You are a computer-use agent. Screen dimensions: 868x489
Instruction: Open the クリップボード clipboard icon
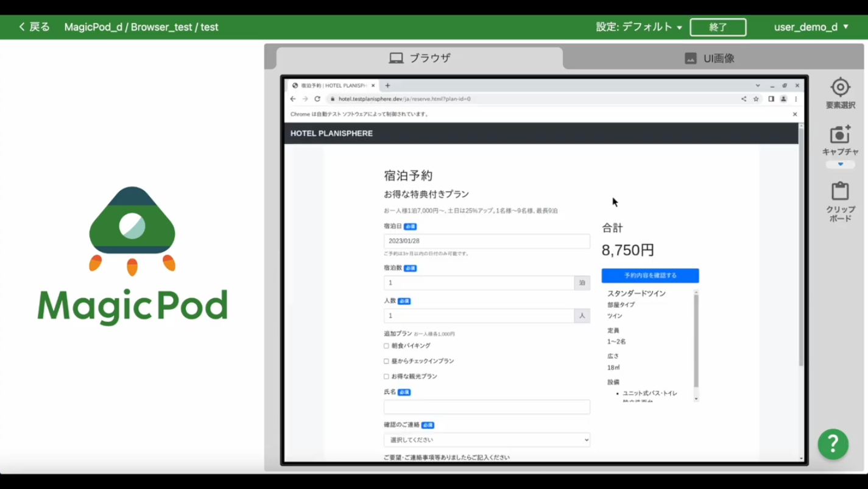pos(840,191)
